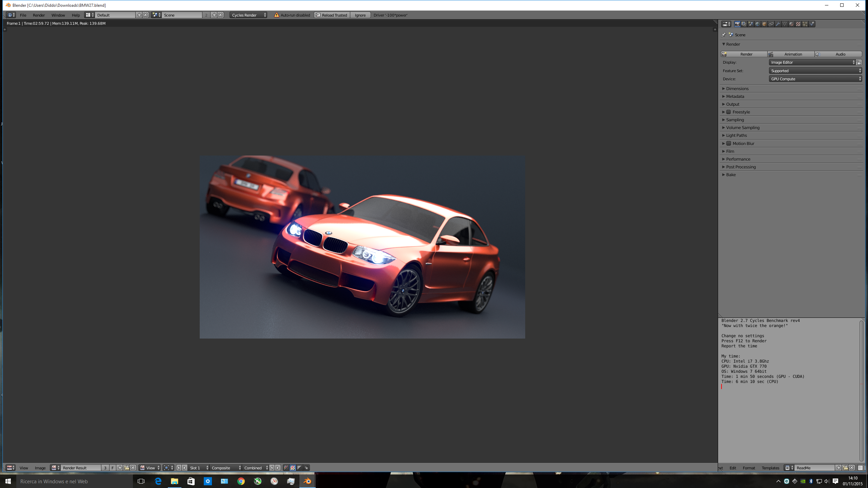Open the Render menu in the top bar

pos(39,15)
